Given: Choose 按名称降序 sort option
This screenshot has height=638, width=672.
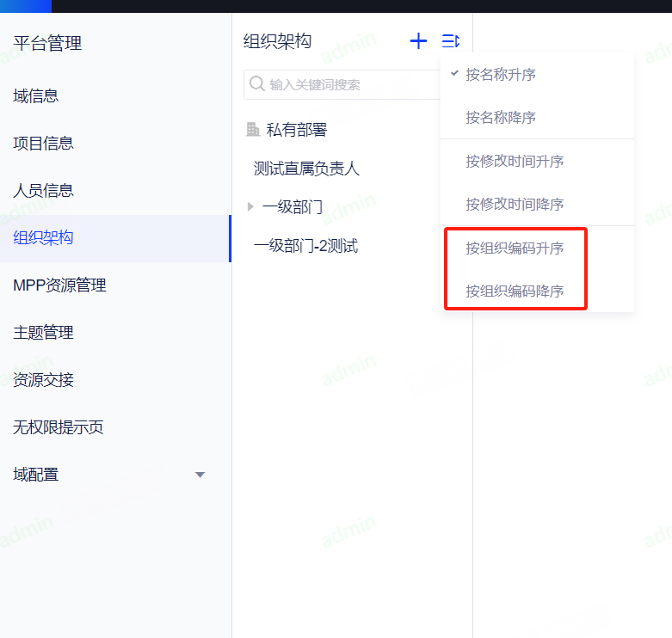Looking at the screenshot, I should click(501, 117).
